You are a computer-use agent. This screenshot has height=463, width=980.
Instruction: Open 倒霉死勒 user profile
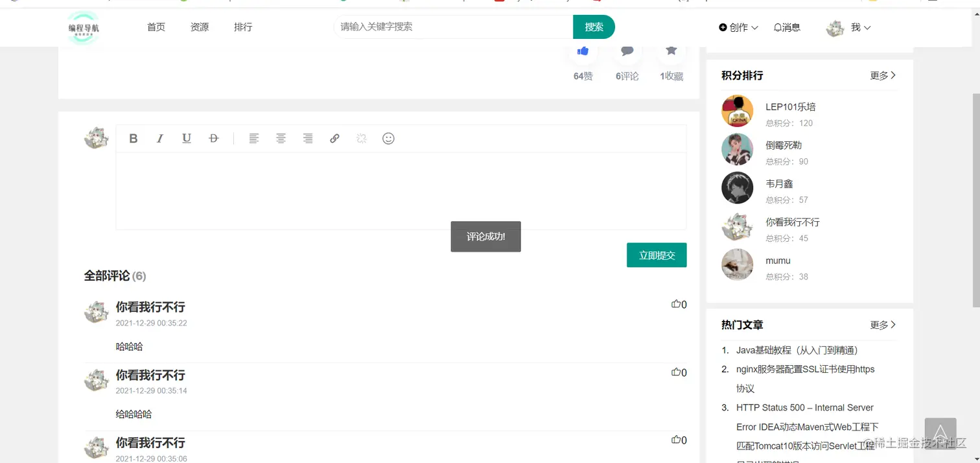click(784, 145)
